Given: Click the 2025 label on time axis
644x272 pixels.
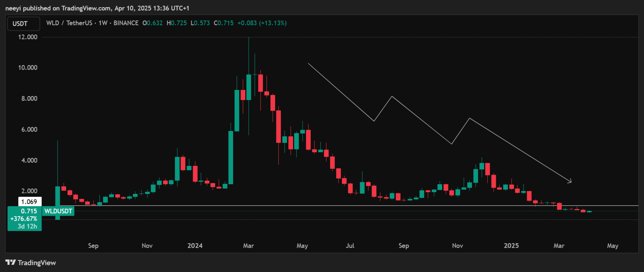Looking at the screenshot, I should coord(511,246).
